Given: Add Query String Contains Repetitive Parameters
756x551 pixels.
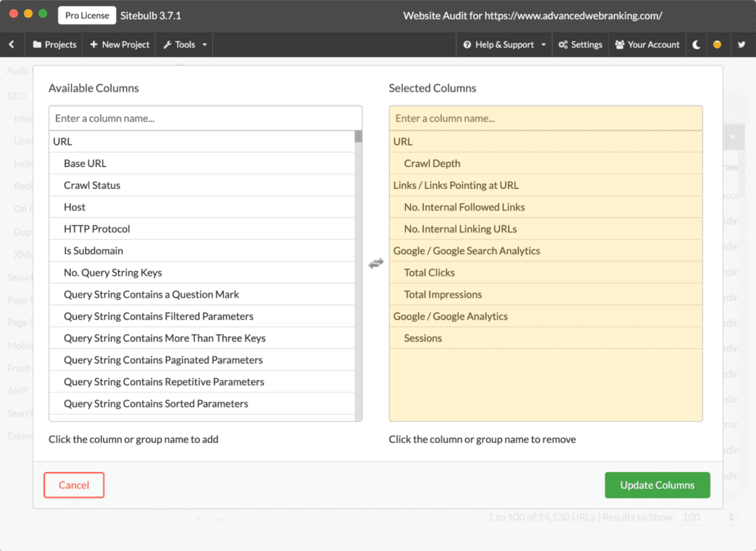Looking at the screenshot, I should point(202,382).
